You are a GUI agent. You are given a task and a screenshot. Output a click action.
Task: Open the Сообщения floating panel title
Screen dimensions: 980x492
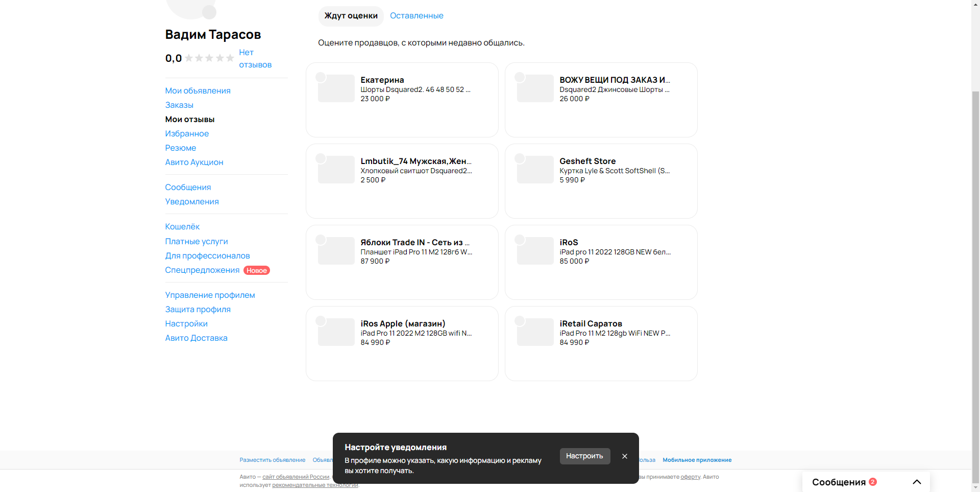(x=839, y=482)
